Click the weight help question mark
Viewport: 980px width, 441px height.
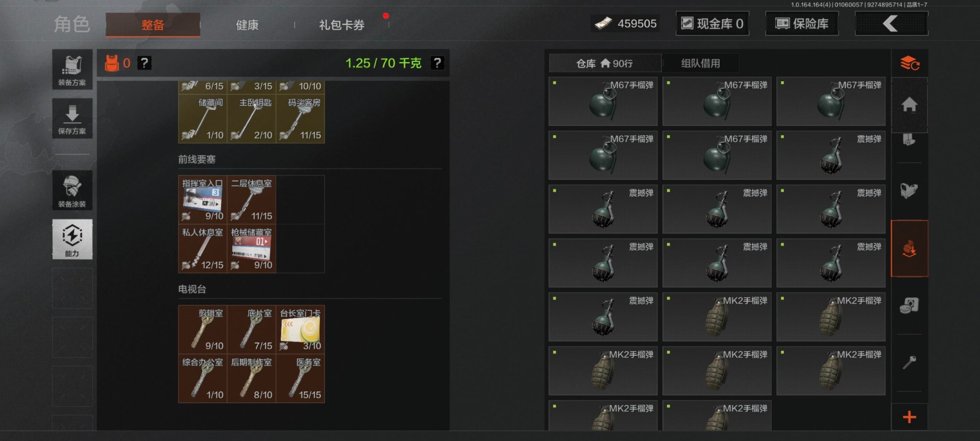tap(437, 63)
